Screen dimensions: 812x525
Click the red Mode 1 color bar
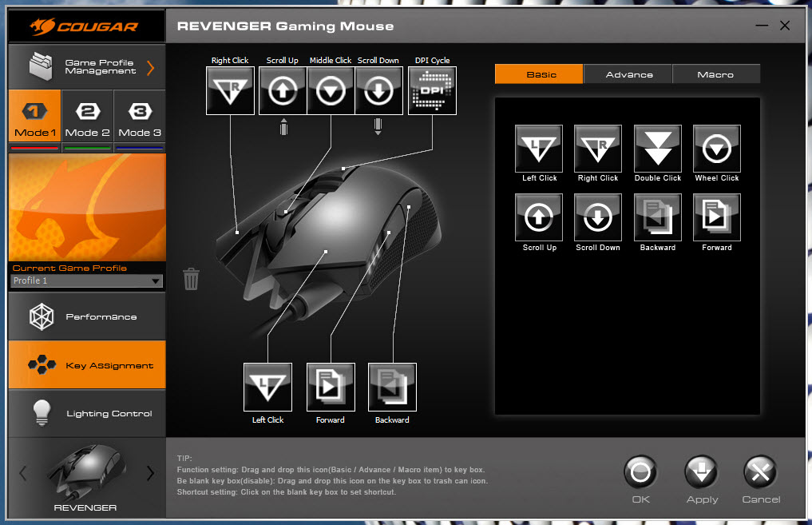click(34, 148)
